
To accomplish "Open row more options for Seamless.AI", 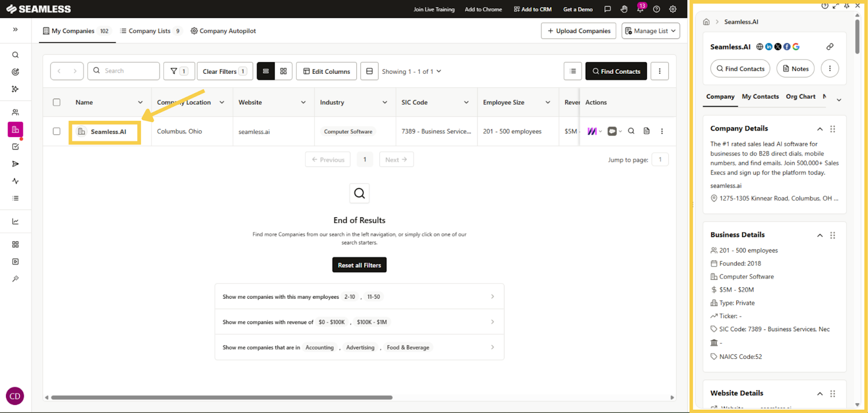I will click(x=662, y=131).
